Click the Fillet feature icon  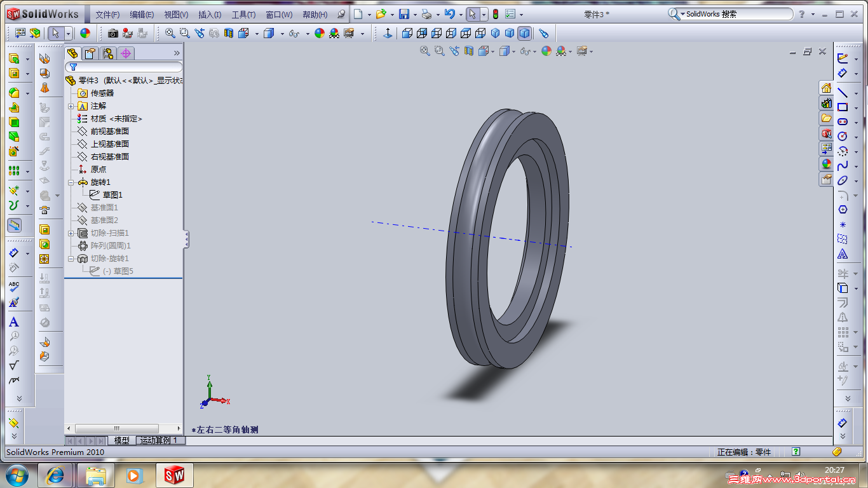14,93
